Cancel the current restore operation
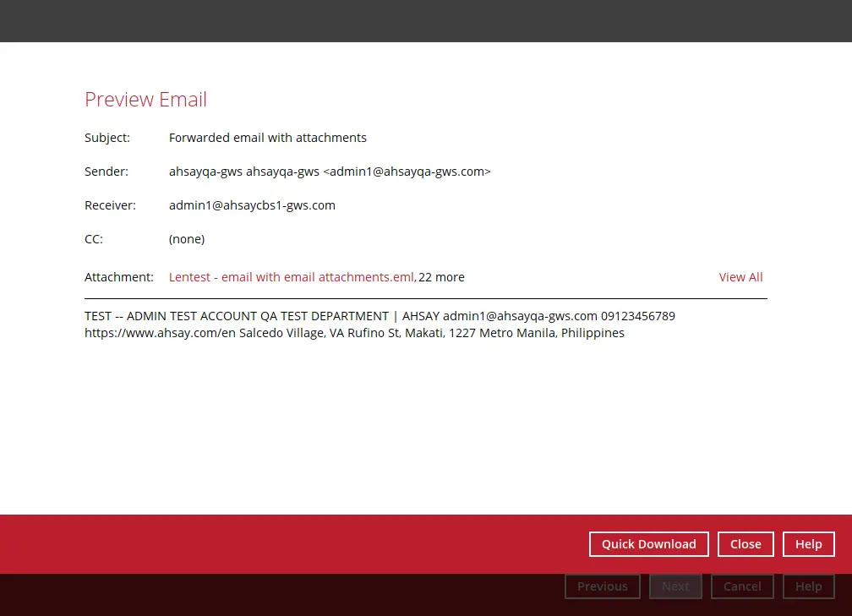Screen dimensions: 852x616 point(742,586)
